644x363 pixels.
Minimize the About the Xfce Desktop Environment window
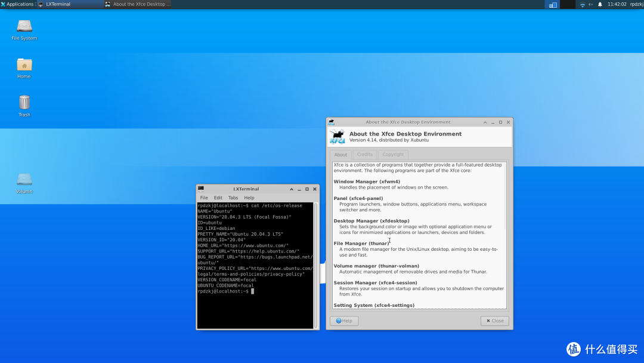tap(493, 122)
